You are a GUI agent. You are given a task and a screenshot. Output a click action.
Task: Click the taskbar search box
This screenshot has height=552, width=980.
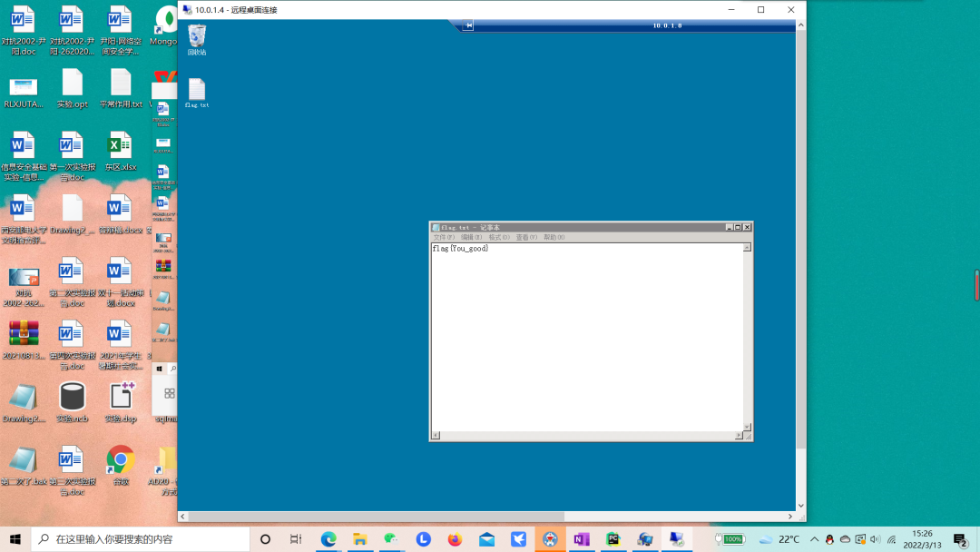(x=140, y=539)
